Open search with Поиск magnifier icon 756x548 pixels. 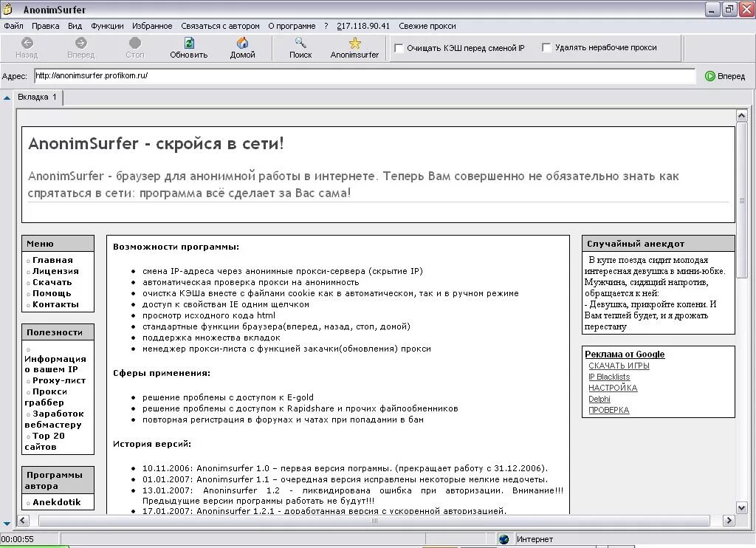coord(300,43)
